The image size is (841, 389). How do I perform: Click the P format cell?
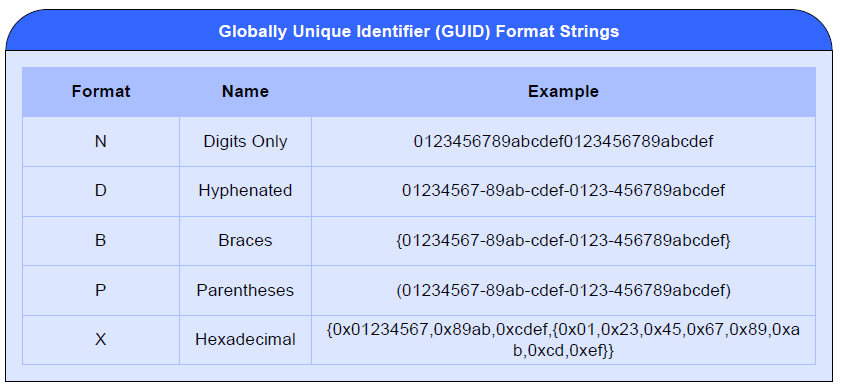pyautogui.click(x=100, y=290)
